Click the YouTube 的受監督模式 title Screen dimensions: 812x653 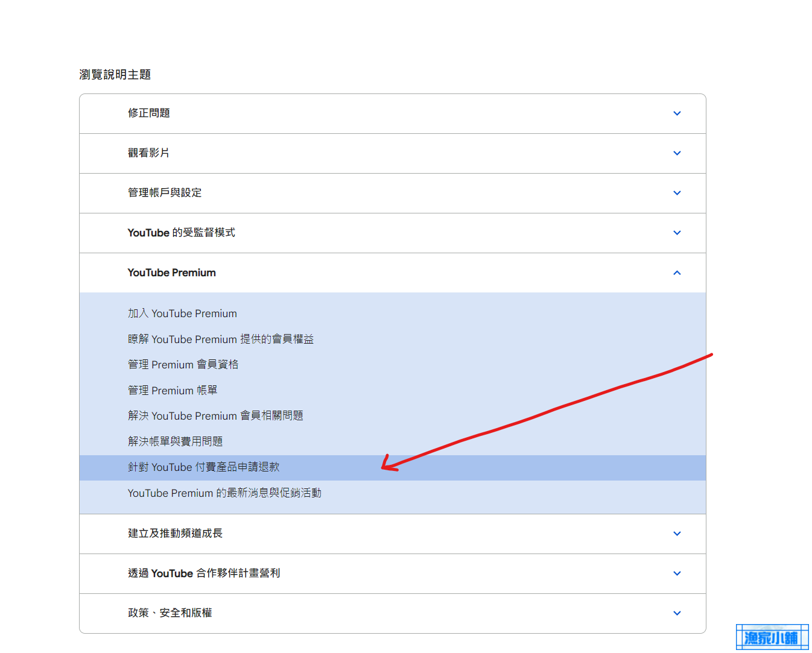click(182, 232)
